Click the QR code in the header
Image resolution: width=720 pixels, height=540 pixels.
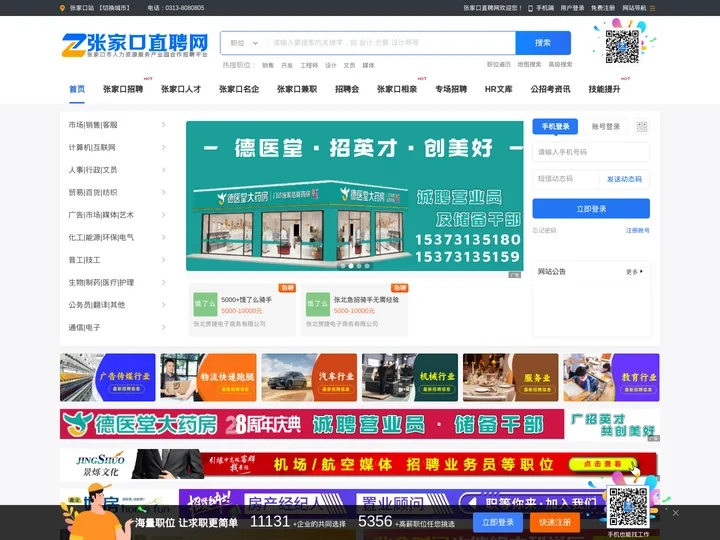coord(622,46)
